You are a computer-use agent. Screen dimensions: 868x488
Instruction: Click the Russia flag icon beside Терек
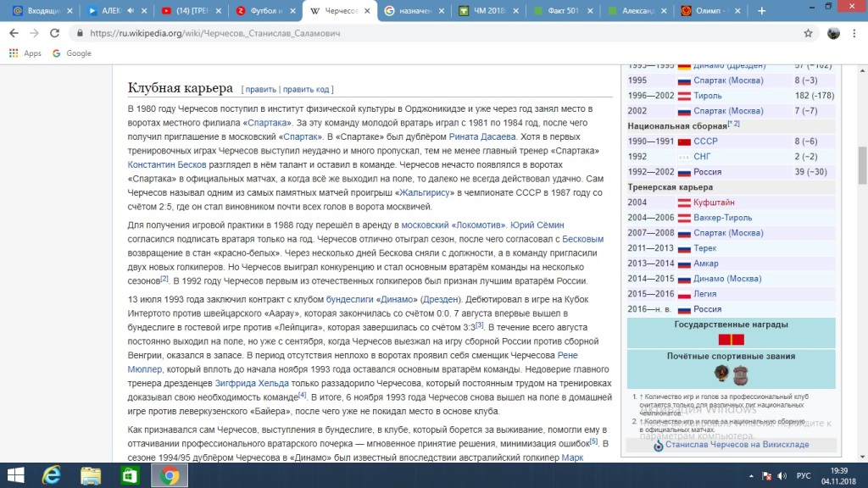pos(684,249)
